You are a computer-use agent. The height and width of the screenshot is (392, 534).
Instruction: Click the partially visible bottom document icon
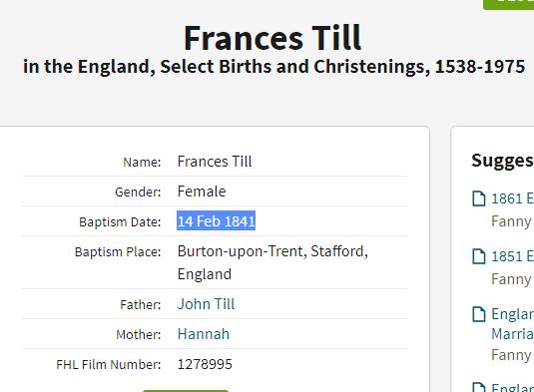click(478, 387)
